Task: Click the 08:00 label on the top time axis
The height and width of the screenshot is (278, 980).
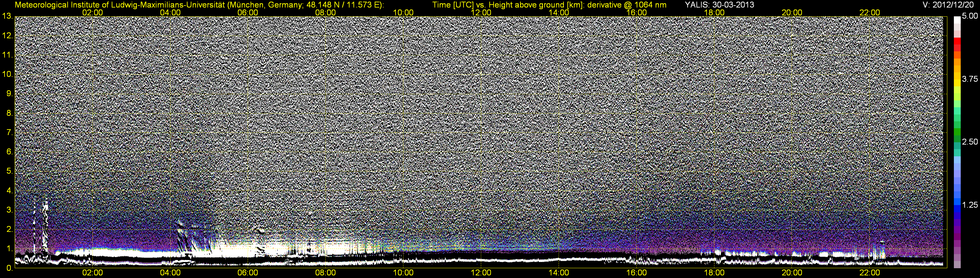Action: pos(326,12)
